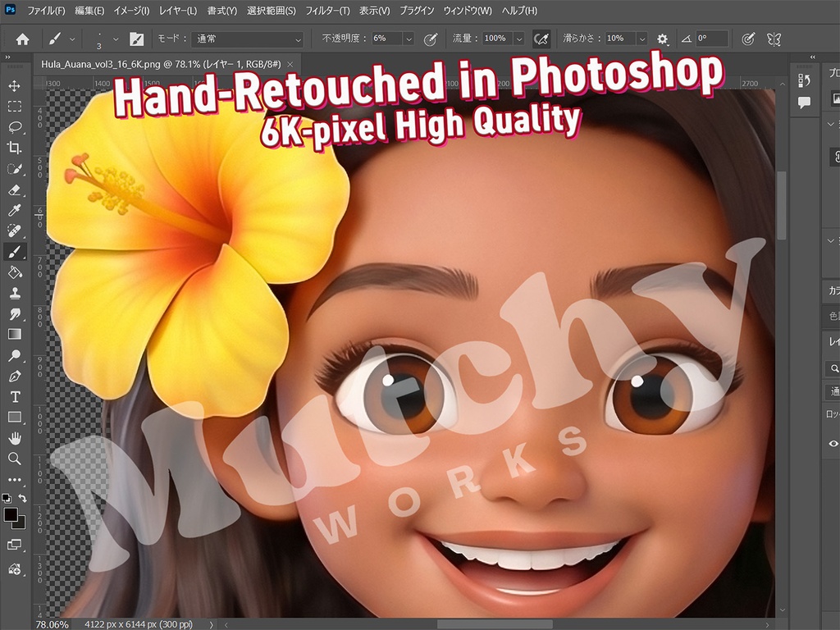Toggle airbrush build-up effects
Screen dimensions: 840x630
point(541,39)
